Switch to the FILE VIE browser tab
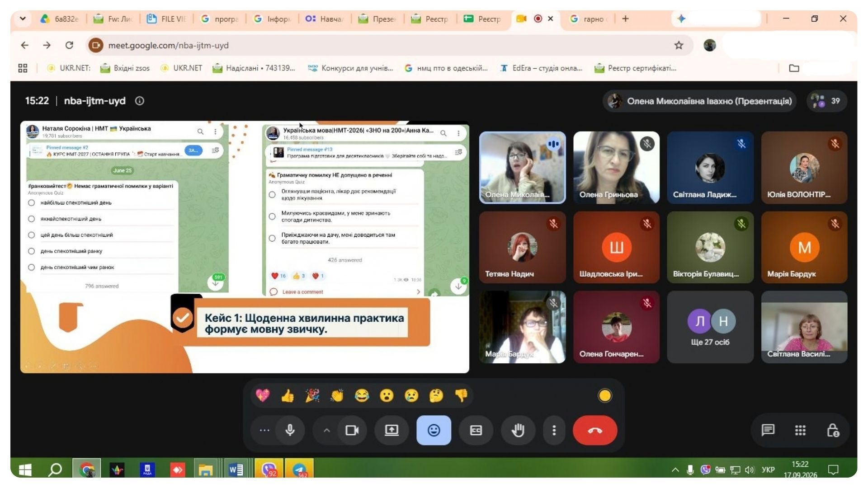Viewport: 868px width, 488px height. tap(166, 19)
